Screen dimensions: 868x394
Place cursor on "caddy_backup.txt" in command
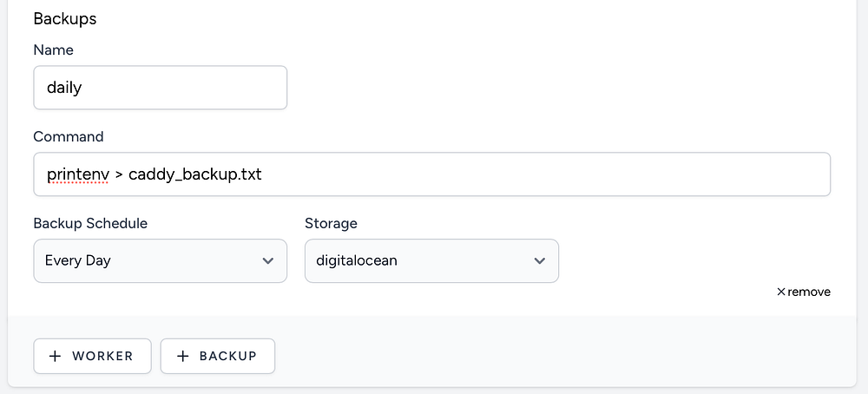point(194,175)
